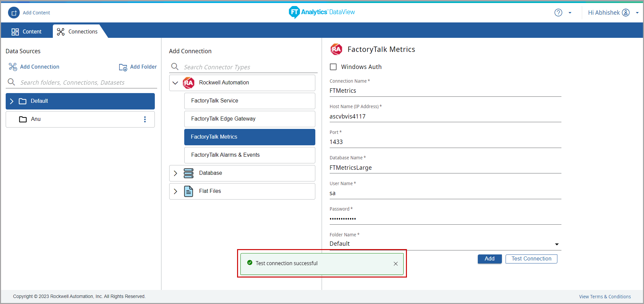Viewport: 644px width, 304px height.
Task: Click the user profile avatar icon
Action: click(x=626, y=13)
